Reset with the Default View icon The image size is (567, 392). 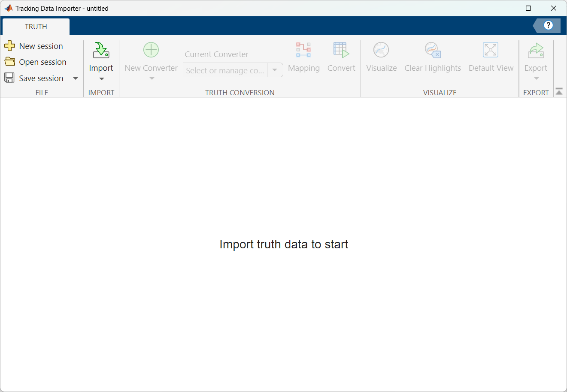click(491, 50)
